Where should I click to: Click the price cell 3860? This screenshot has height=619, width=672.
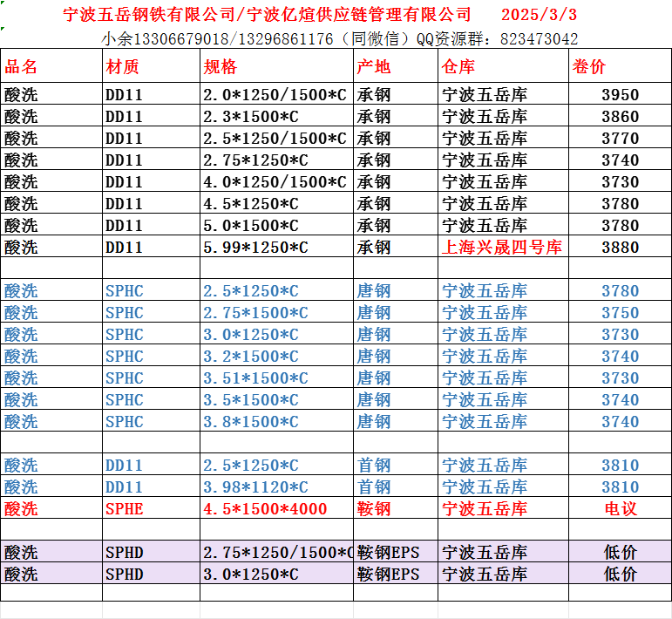pyautogui.click(x=621, y=116)
